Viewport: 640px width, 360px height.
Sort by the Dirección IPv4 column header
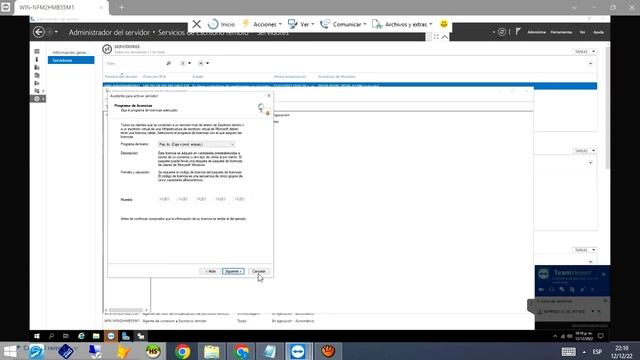pyautogui.click(x=154, y=77)
